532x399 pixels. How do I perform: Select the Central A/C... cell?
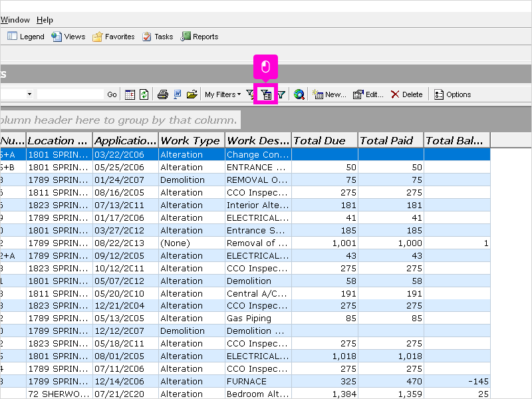click(x=258, y=293)
